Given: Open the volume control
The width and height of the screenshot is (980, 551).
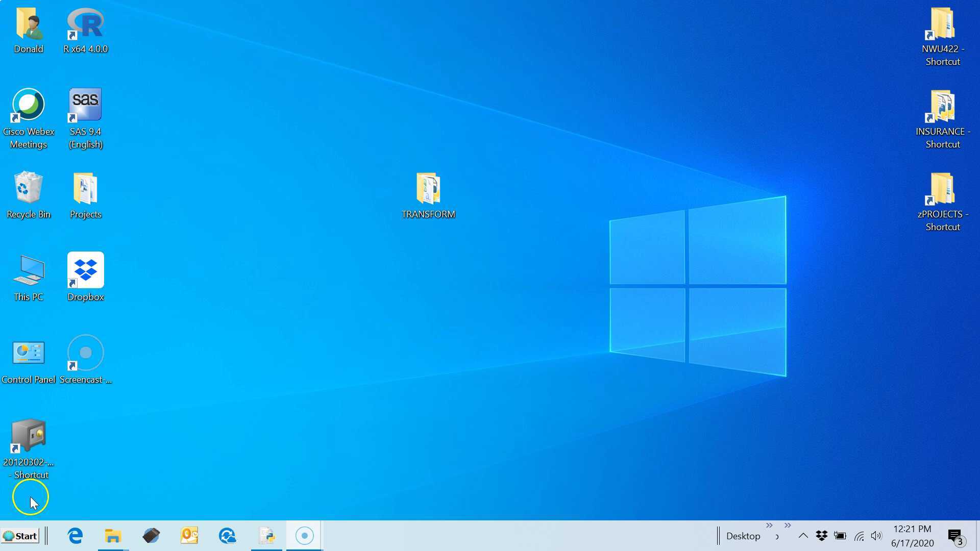Looking at the screenshot, I should pyautogui.click(x=876, y=536).
